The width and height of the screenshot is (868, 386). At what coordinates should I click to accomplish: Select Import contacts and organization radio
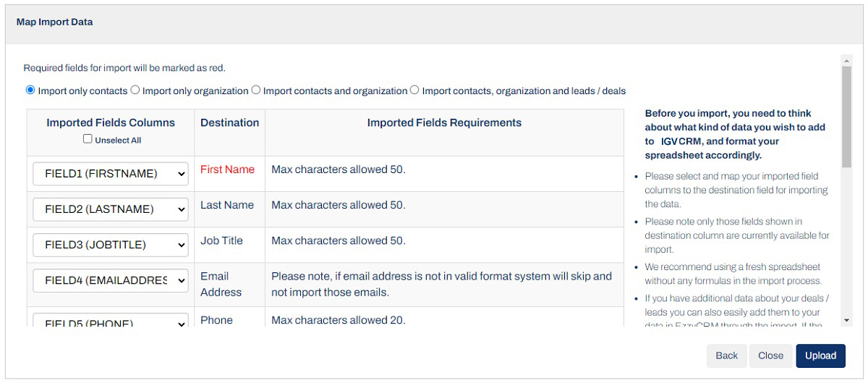(x=256, y=91)
